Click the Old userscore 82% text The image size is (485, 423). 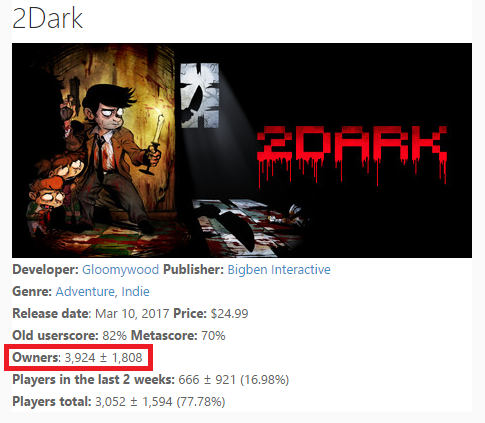(x=69, y=336)
